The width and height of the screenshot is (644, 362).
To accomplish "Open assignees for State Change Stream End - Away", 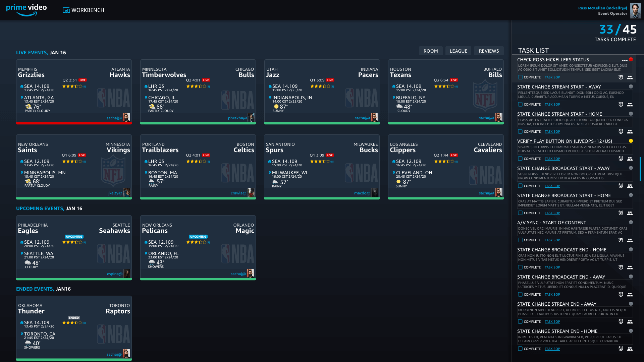I will point(630,322).
